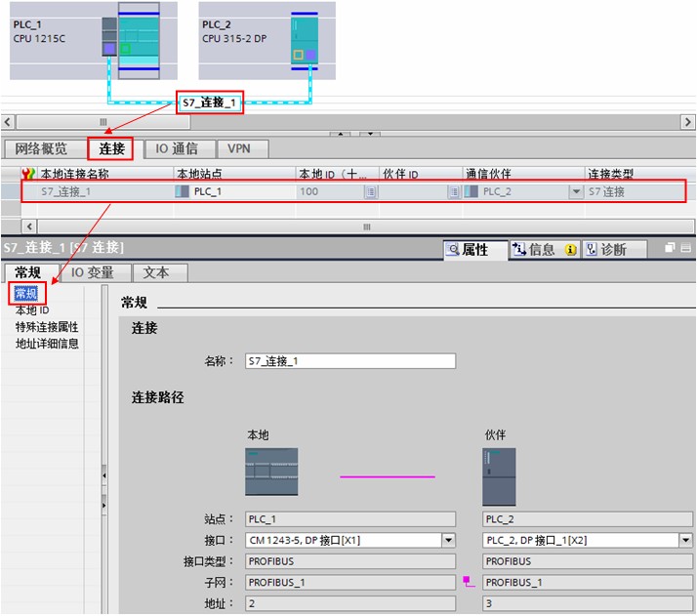Click the partner 地址 field with value 3
Screen dimensions: 697x616
(x=588, y=603)
